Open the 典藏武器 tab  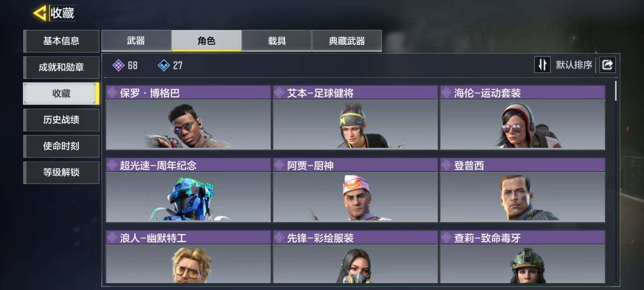coord(347,41)
